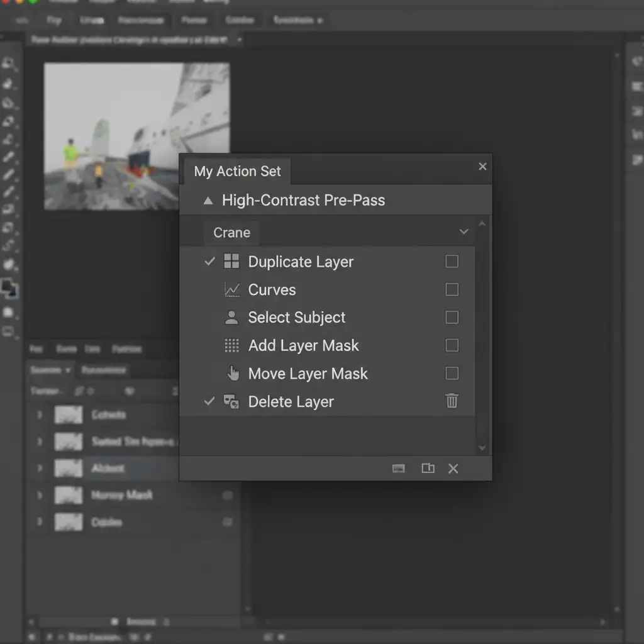
Task: Click the Curves graph icon
Action: (231, 290)
